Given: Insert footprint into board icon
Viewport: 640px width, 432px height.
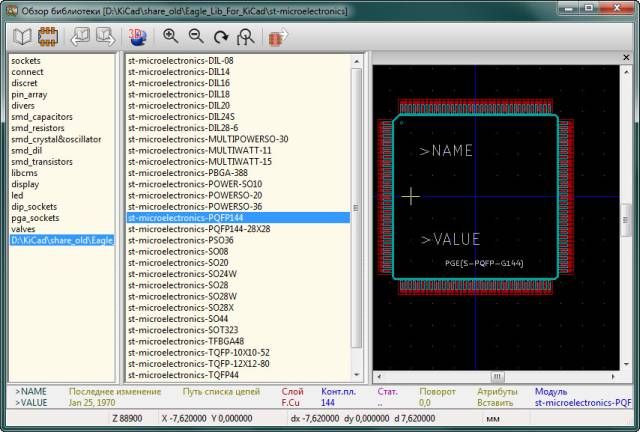Looking at the screenshot, I should pos(278,37).
